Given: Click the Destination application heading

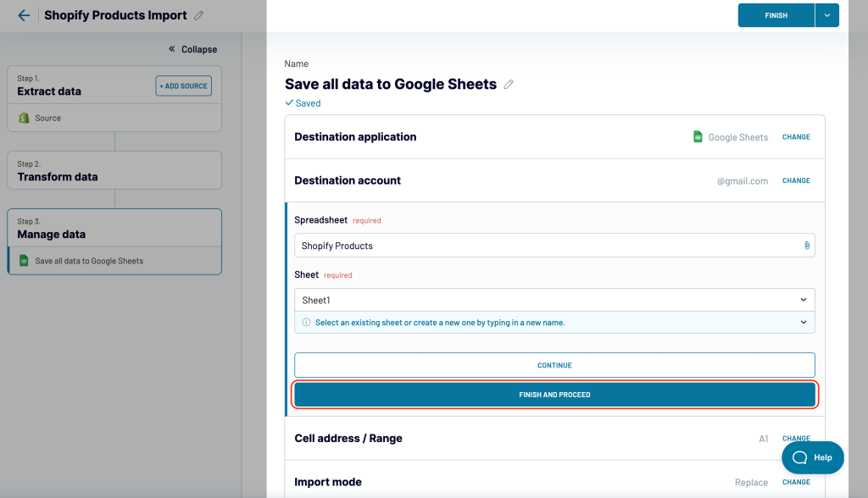Looking at the screenshot, I should (x=355, y=136).
